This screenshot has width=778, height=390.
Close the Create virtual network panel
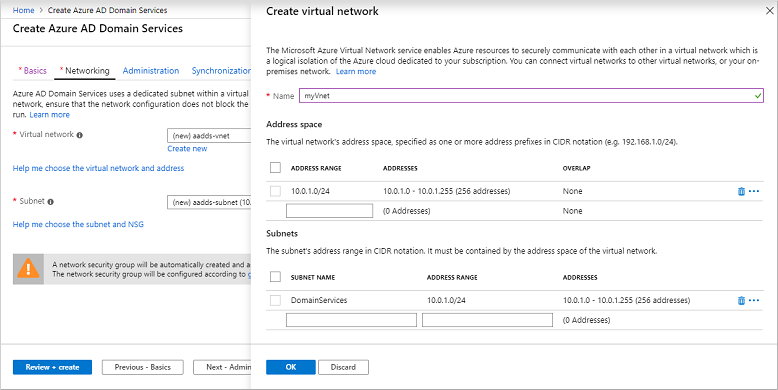[x=769, y=10]
